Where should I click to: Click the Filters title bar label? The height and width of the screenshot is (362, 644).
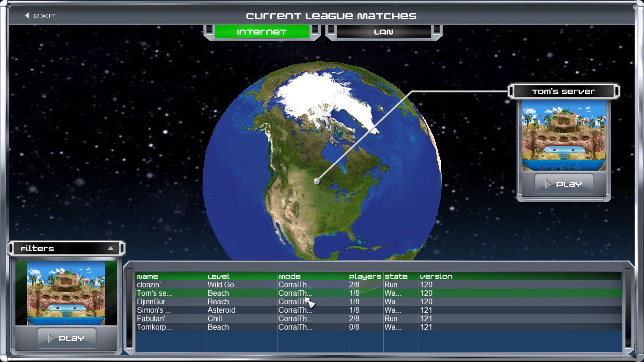pyautogui.click(x=38, y=248)
